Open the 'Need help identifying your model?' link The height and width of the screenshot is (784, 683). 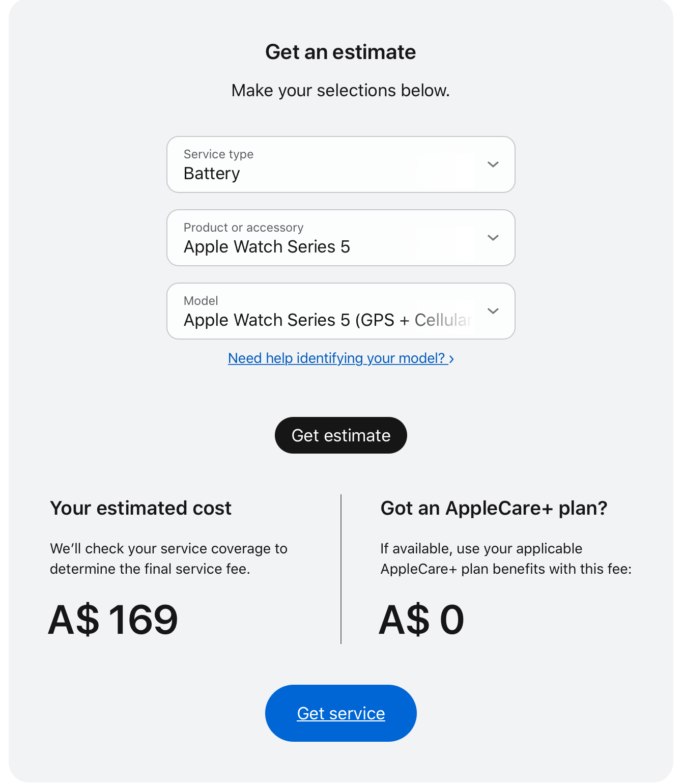pyautogui.click(x=336, y=358)
